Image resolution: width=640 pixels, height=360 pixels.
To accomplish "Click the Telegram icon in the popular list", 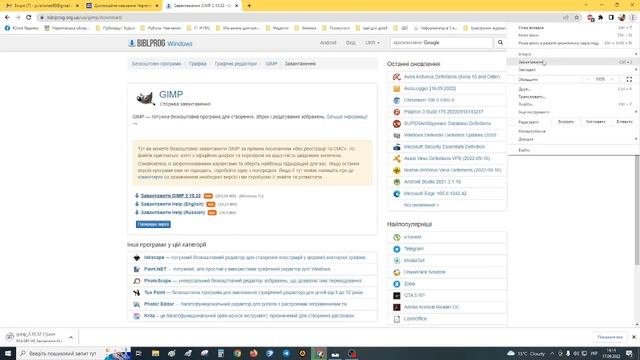I will 396,249.
